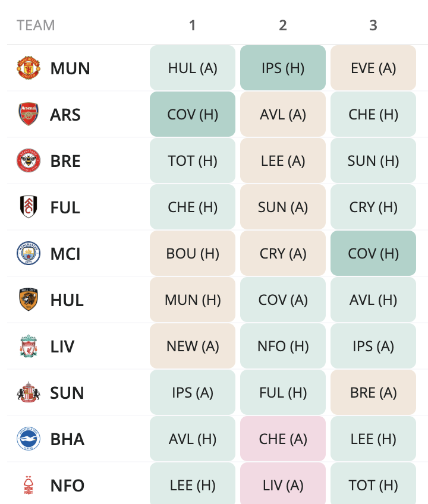Click the Sunderland club crest
Viewport: 428px width, 504px height.
pos(29,392)
